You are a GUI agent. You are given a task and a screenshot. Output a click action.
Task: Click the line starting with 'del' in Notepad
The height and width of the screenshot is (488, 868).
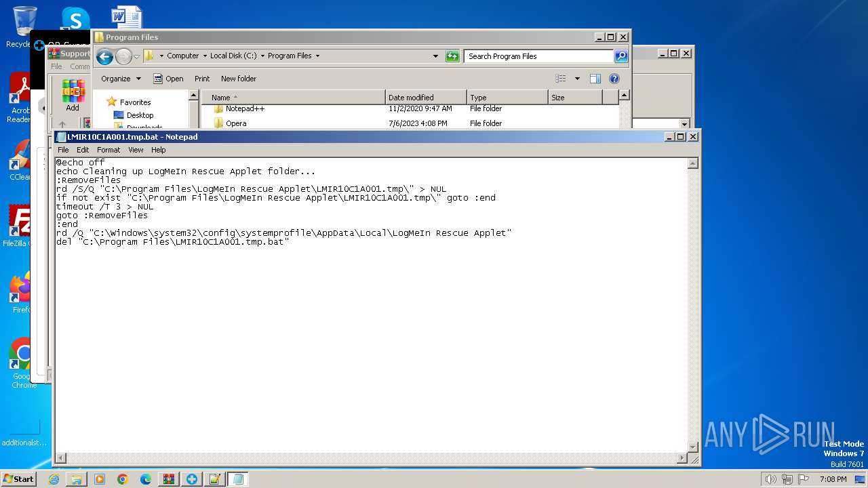point(172,242)
